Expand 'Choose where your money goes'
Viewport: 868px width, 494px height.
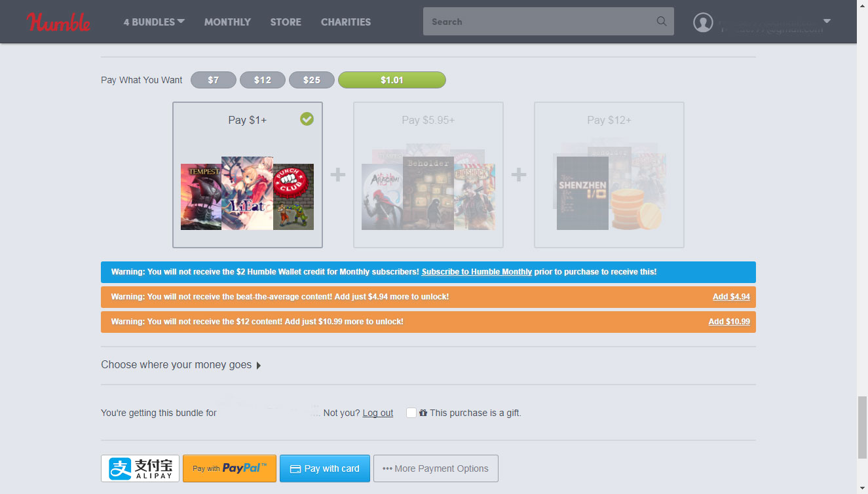(181, 365)
